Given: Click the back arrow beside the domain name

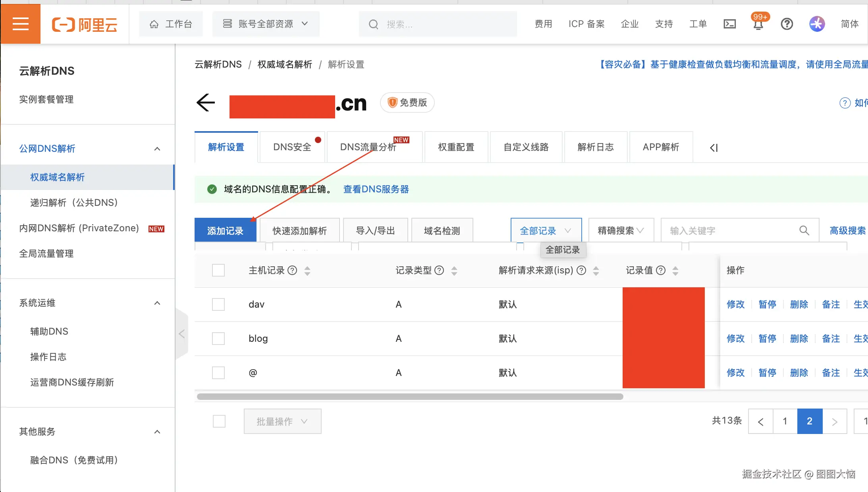Looking at the screenshot, I should click(x=205, y=103).
